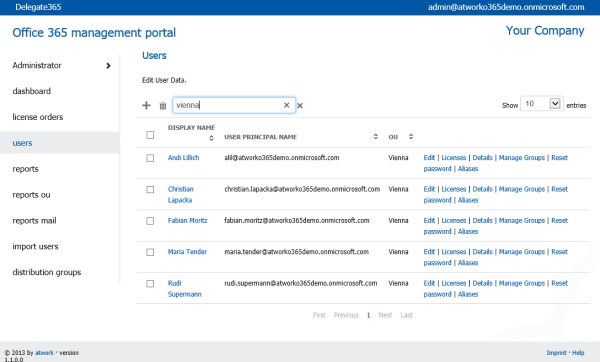This screenshot has height=362, width=600.
Task: Tick the select-all checkbox in header
Action: point(150,135)
